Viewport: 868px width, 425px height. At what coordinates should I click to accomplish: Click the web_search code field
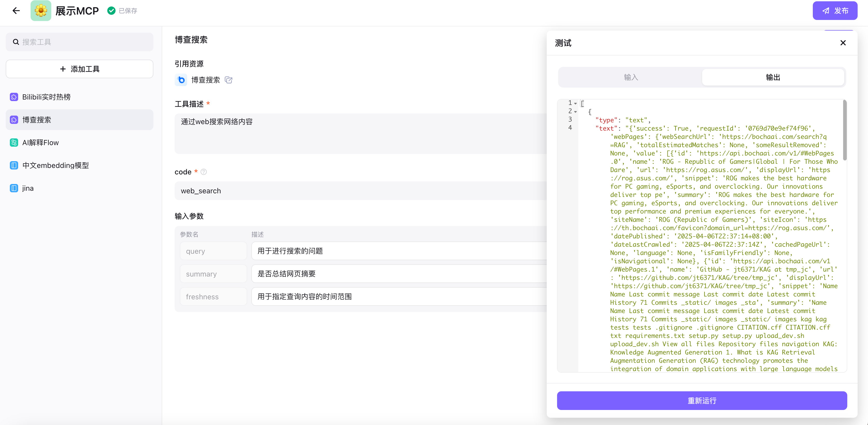(360, 191)
